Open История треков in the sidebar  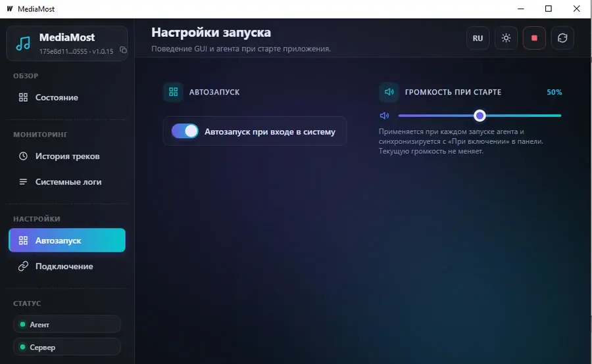(67, 156)
